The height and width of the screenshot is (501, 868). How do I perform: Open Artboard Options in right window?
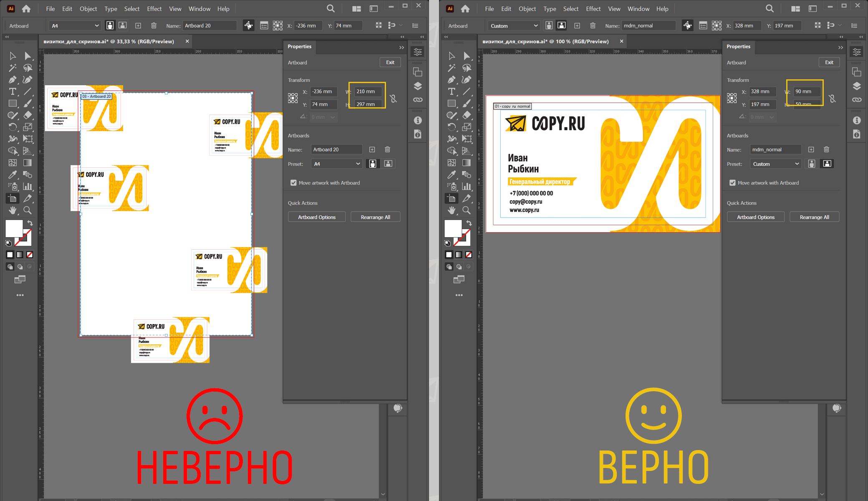point(756,217)
